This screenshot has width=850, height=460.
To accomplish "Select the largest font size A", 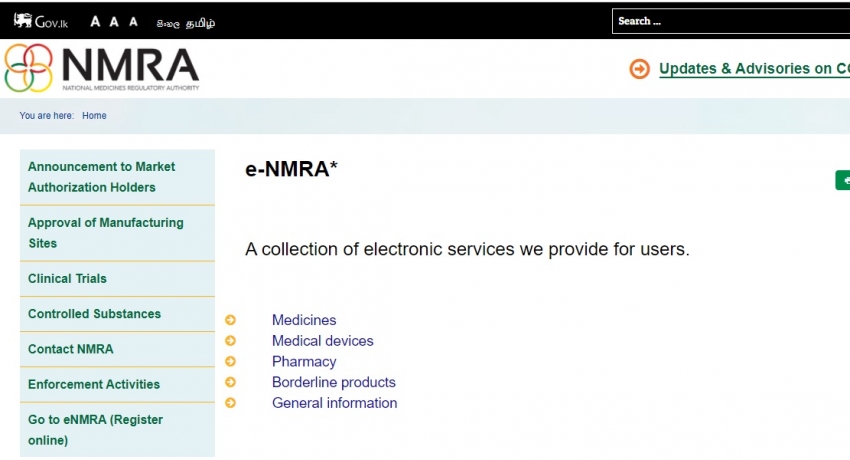I will pos(95,22).
